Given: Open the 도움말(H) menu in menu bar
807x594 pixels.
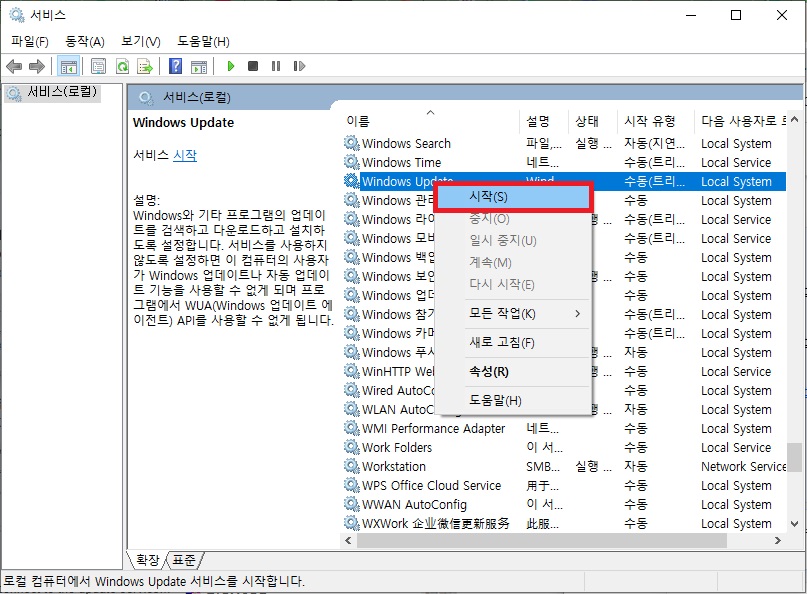Looking at the screenshot, I should [x=203, y=41].
